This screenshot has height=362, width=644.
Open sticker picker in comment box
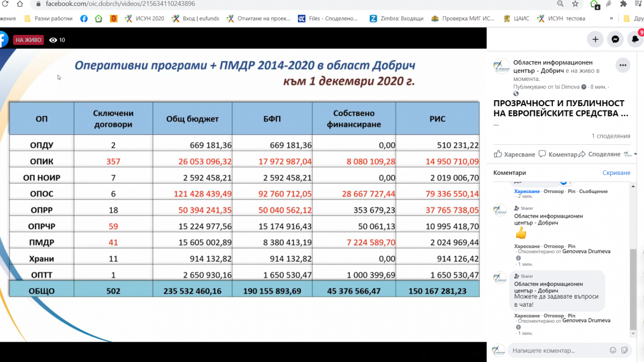(x=624, y=351)
